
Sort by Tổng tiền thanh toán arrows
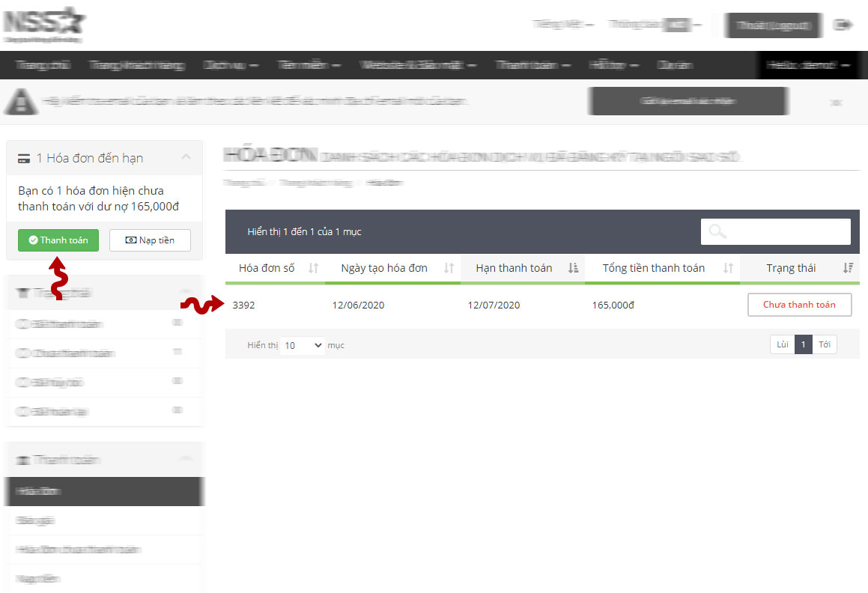[728, 268]
